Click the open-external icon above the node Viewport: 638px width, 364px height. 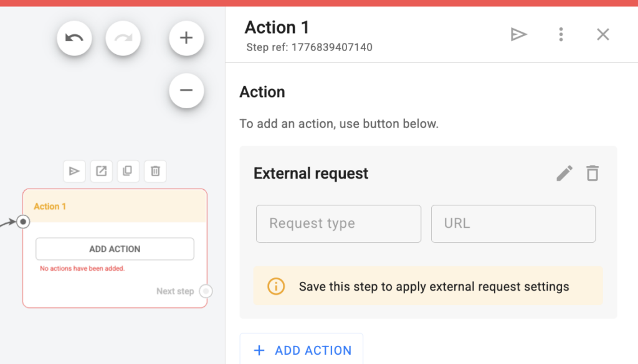[x=101, y=171]
